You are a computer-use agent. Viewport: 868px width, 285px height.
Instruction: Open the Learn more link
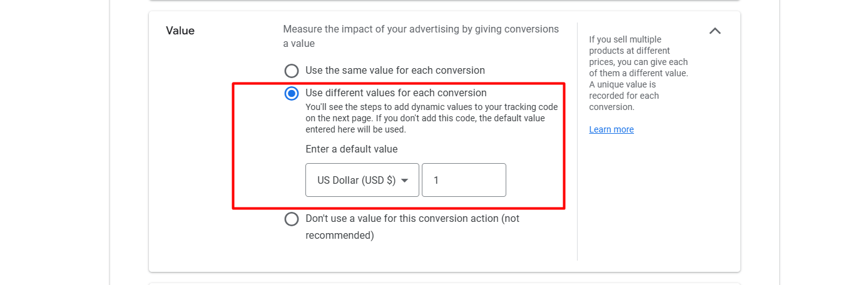click(x=611, y=129)
